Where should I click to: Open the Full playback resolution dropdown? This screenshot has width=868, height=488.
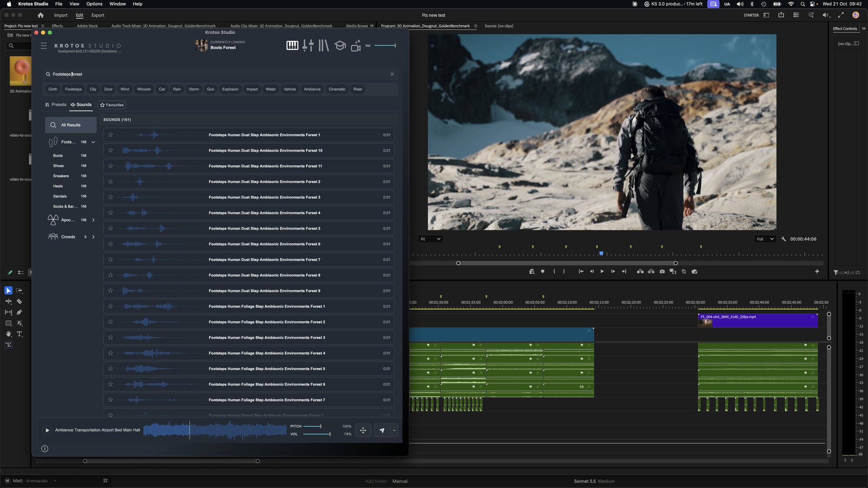(x=765, y=239)
